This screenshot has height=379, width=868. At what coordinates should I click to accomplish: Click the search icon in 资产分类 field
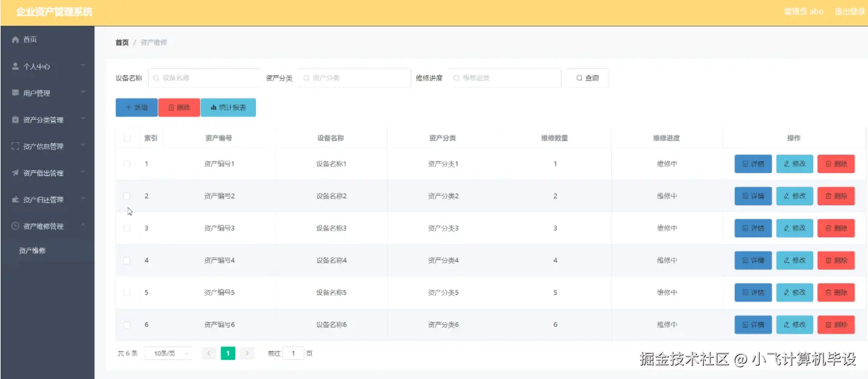tap(307, 78)
